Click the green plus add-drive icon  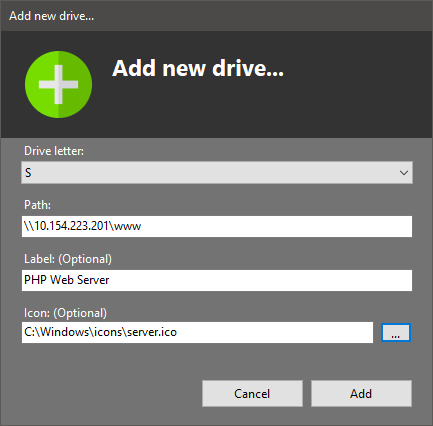pos(58,84)
